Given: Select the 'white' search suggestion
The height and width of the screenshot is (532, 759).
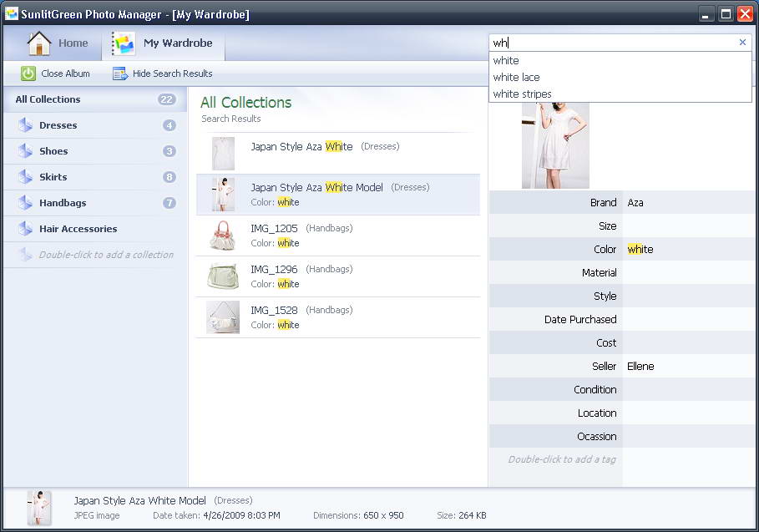Looking at the screenshot, I should click(620, 60).
